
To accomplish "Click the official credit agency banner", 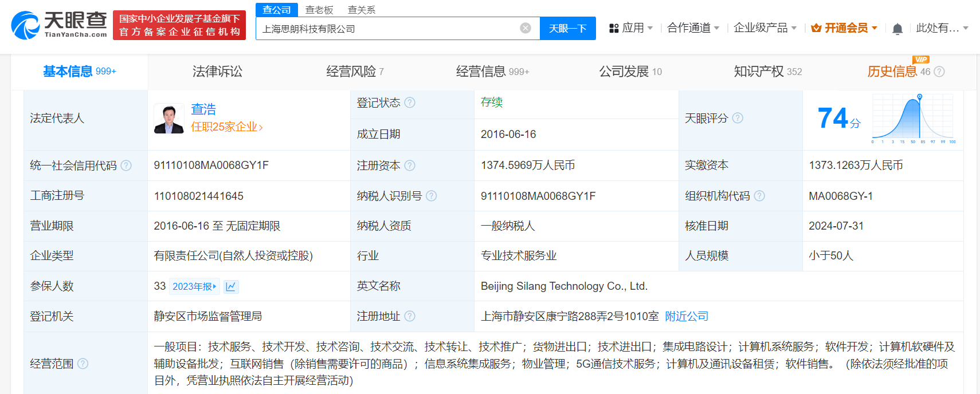I will [x=179, y=25].
